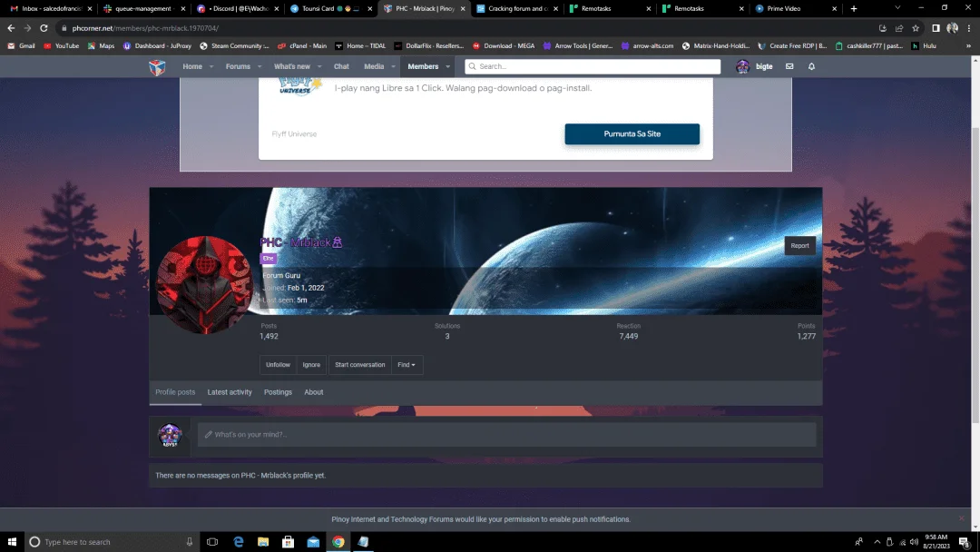The width and height of the screenshot is (980, 552).
Task: Open the Members navigation item
Action: tap(423, 66)
